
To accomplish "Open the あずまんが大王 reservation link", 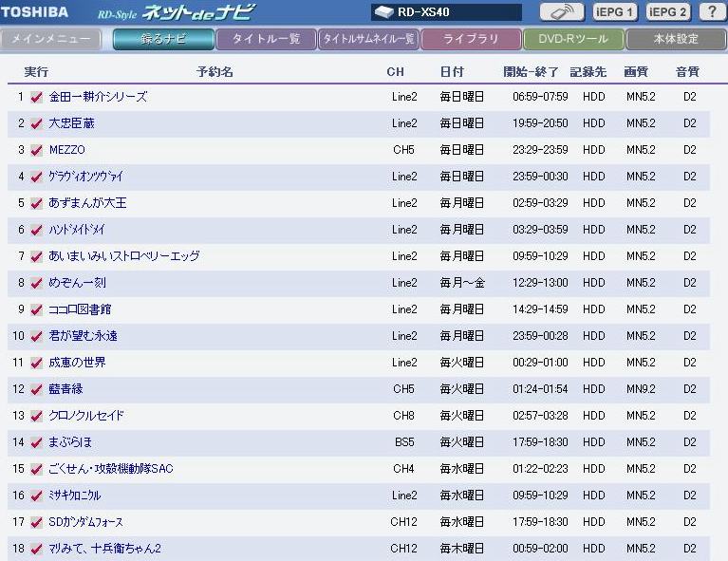I will [87, 203].
